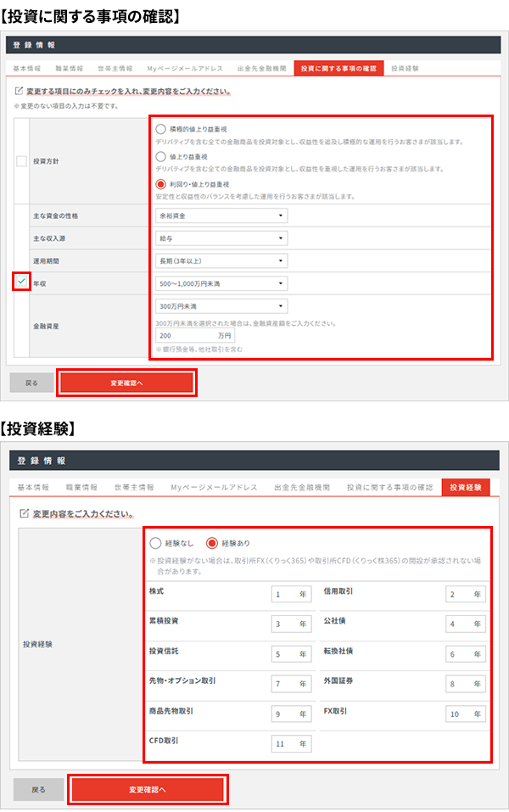Click the 運用期間 row label
This screenshot has height=812, width=509.
point(46,261)
